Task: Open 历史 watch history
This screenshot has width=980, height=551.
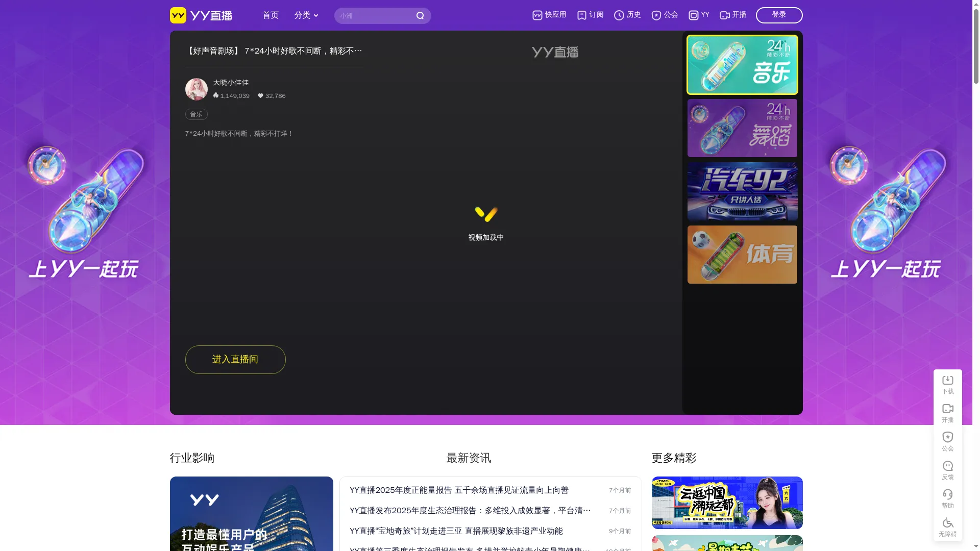Action: (627, 15)
